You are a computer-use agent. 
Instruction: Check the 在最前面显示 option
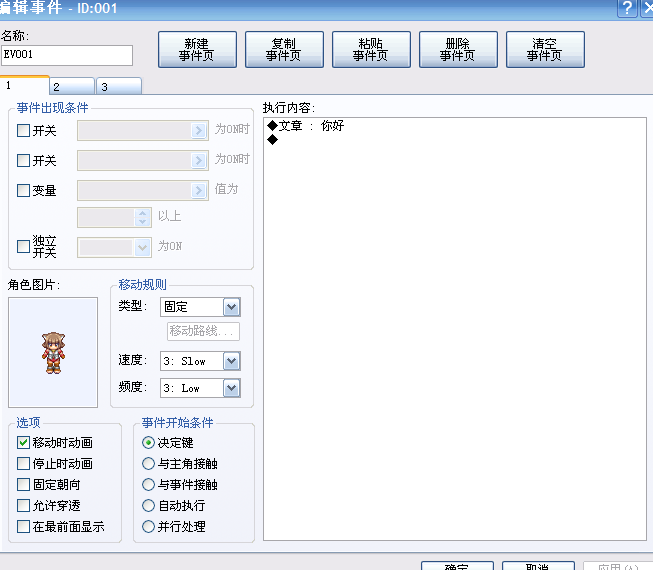point(23,527)
